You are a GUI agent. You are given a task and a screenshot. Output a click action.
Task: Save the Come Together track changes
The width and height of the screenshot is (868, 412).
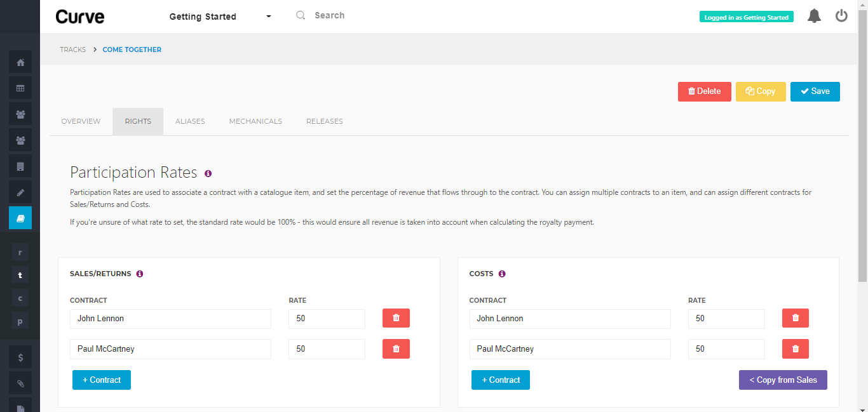815,91
